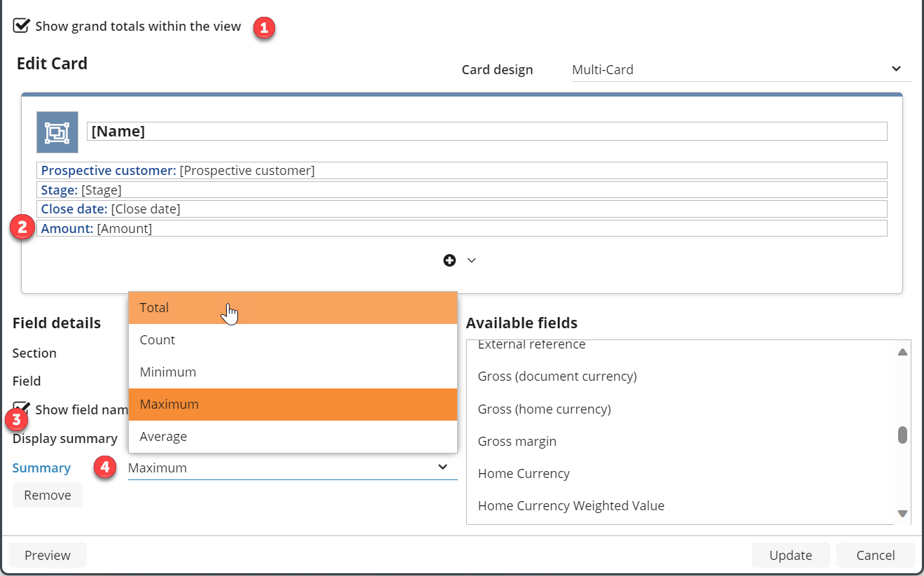This screenshot has width=924, height=576.
Task: Select Average from the summary options
Action: coord(293,437)
